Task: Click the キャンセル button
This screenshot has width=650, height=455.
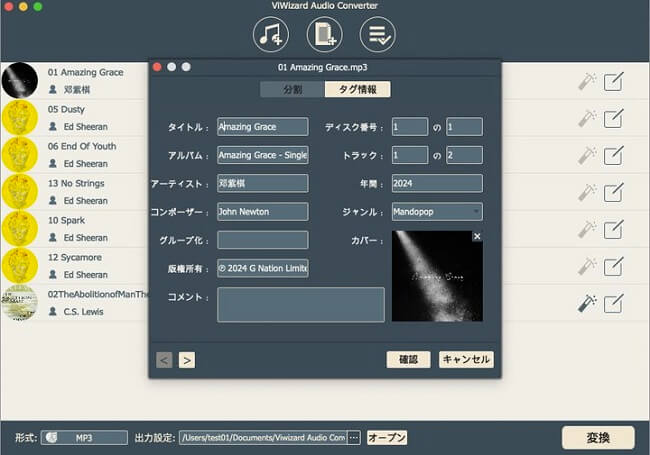Action: [x=466, y=359]
